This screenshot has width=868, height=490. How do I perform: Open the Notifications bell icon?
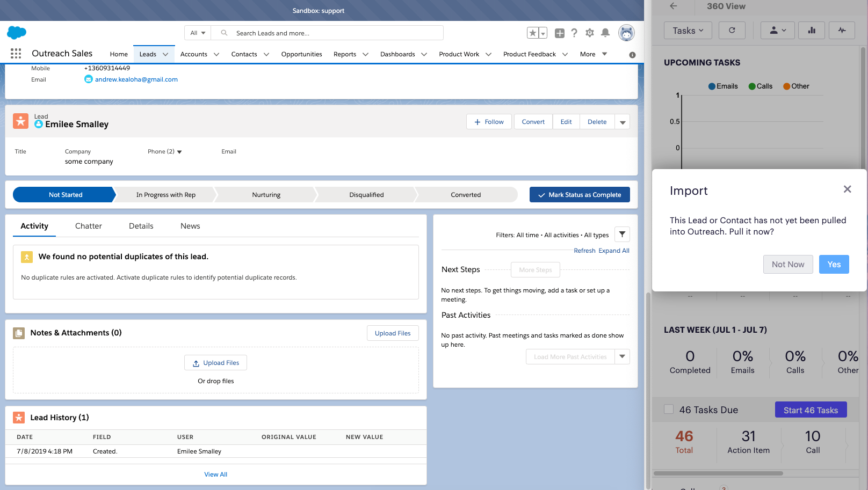coord(605,33)
